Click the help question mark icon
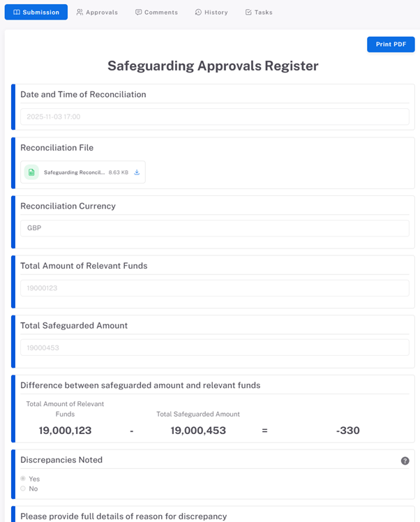This screenshot has width=420, height=522. point(405,461)
